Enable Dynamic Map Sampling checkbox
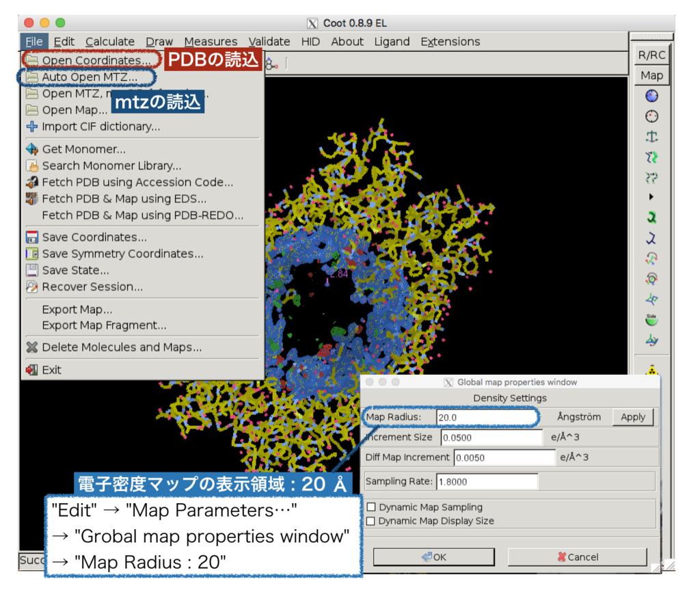This screenshot has width=700, height=590. click(x=371, y=507)
